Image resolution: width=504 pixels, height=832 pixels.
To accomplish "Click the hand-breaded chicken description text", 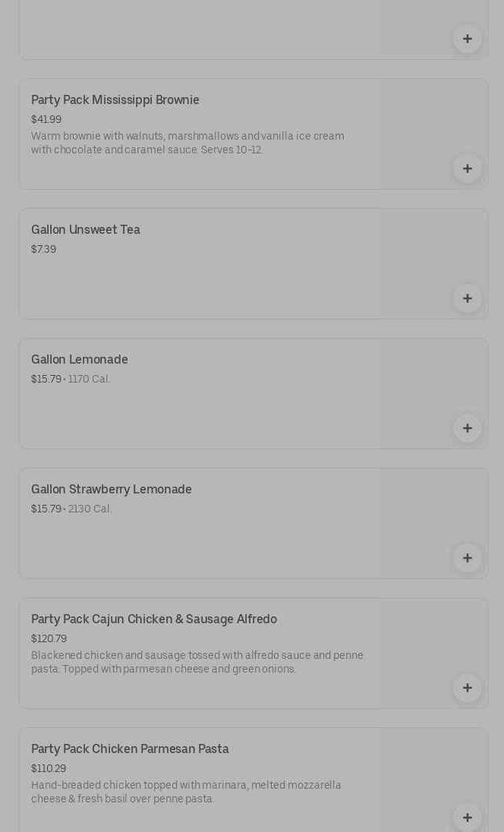I will [186, 792].
